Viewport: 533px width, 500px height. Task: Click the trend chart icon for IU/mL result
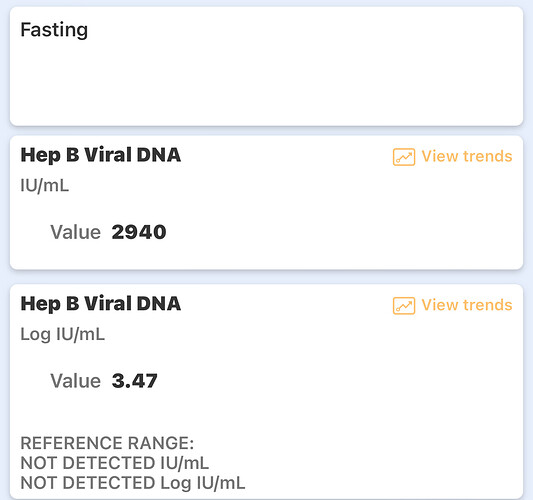coord(404,157)
